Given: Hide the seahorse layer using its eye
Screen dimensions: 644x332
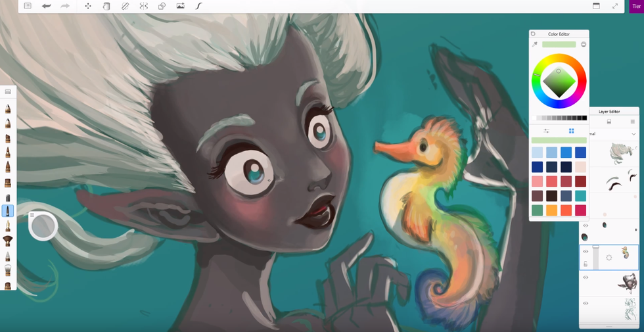Looking at the screenshot, I should [586, 252].
